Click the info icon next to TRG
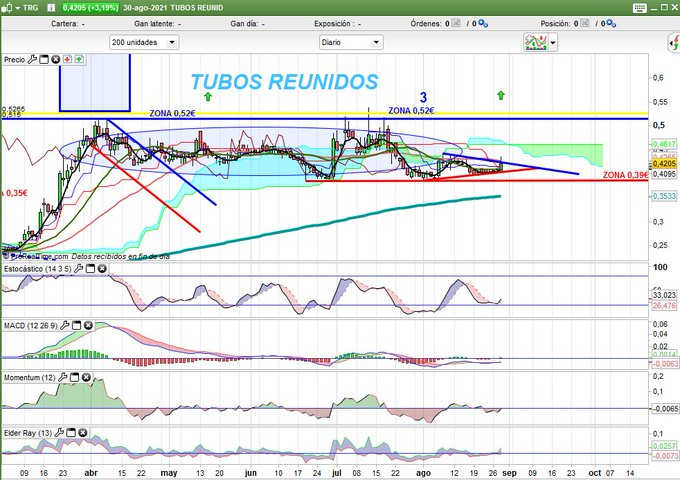Screen dimensions: 680x480 [x=51, y=8]
